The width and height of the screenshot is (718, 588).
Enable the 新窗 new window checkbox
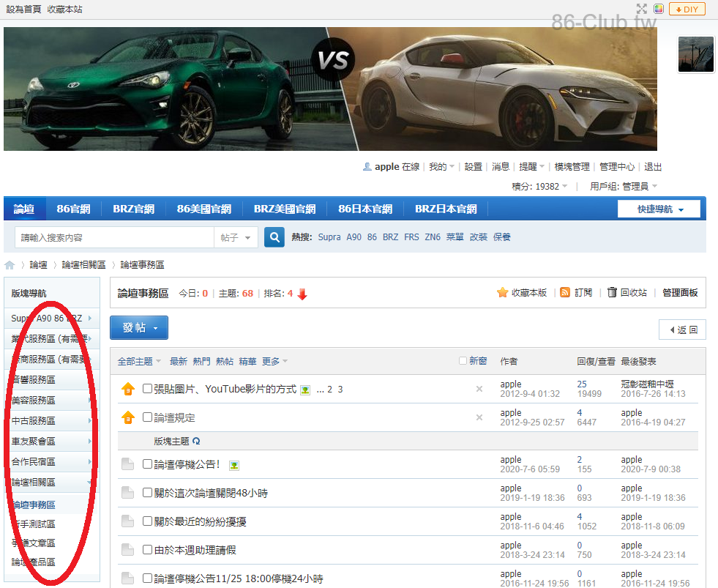coord(463,361)
